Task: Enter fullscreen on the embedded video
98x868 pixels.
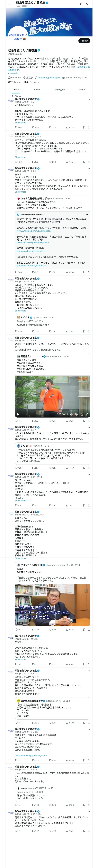Action: (87, 414)
